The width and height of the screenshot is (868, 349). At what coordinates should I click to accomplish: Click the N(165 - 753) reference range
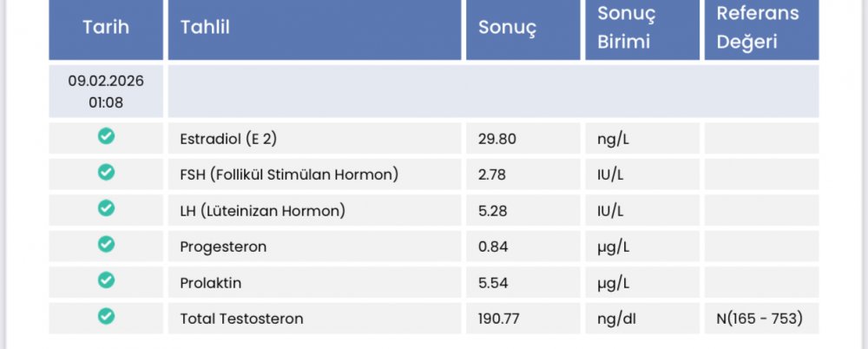(759, 319)
